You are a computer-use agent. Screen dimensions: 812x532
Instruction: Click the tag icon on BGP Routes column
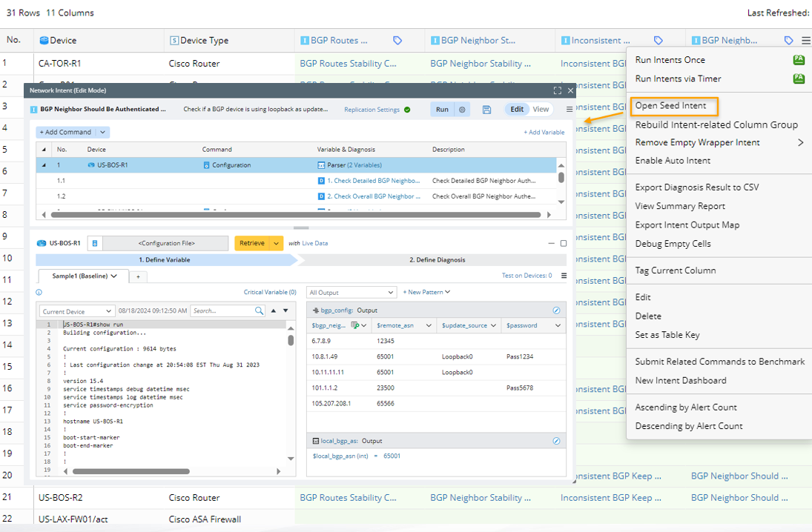(x=397, y=41)
